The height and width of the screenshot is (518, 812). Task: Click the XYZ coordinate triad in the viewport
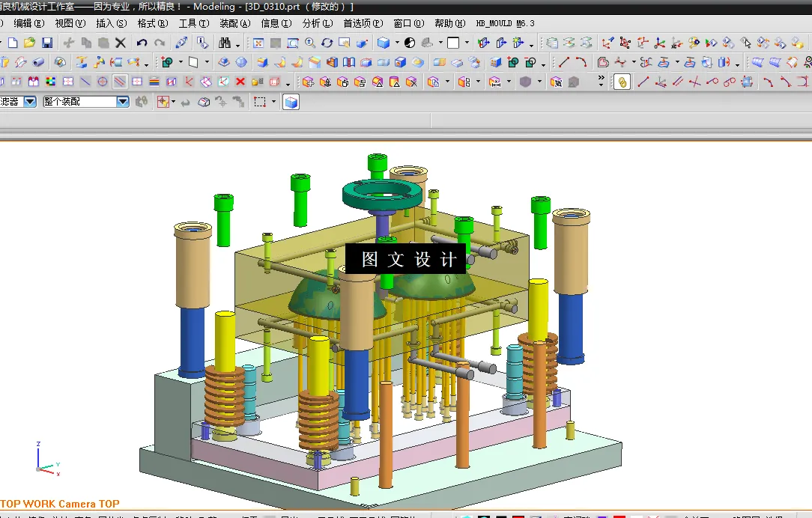(x=48, y=459)
